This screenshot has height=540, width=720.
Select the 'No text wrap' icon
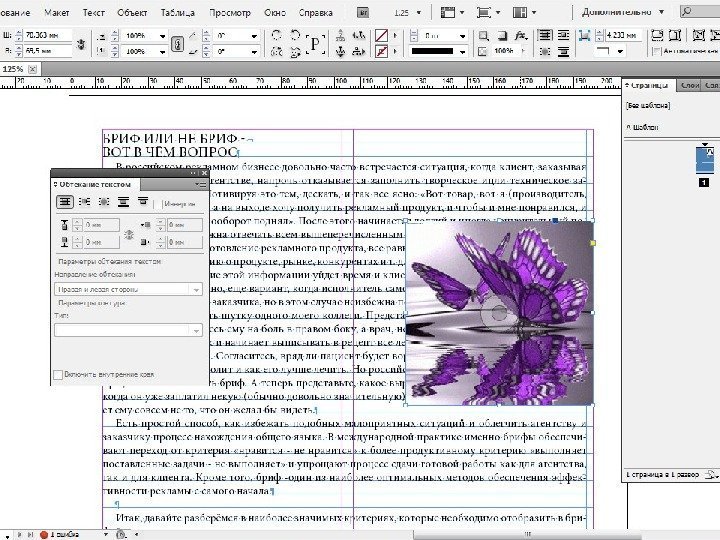click(x=64, y=202)
